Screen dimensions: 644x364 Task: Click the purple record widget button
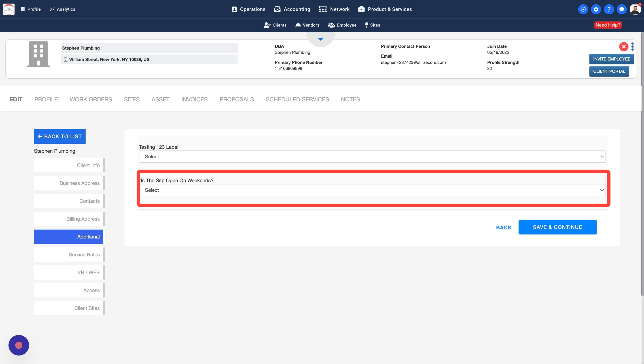pos(19,345)
